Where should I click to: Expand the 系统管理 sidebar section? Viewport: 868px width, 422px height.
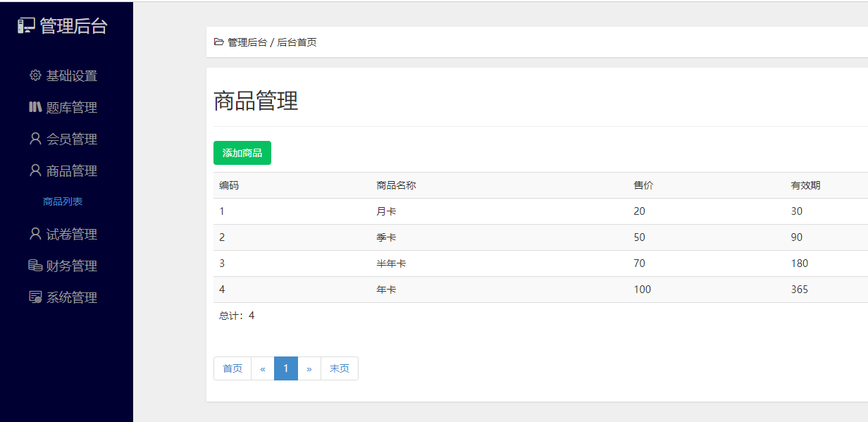pyautogui.click(x=71, y=298)
